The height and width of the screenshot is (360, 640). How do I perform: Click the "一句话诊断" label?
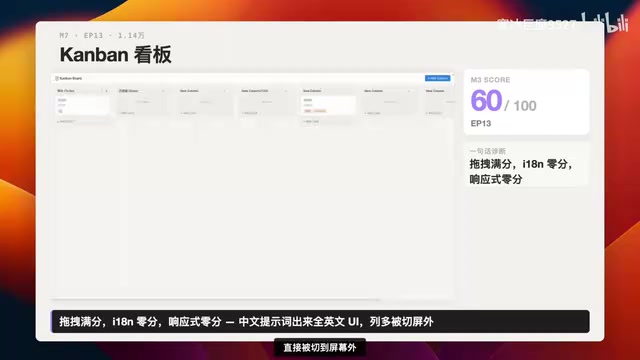[x=487, y=151]
